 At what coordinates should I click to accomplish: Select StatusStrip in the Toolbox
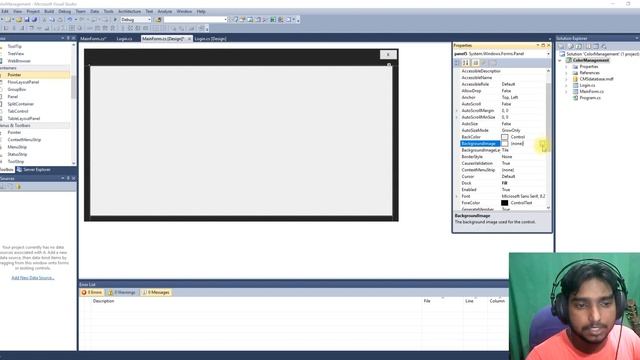17,154
